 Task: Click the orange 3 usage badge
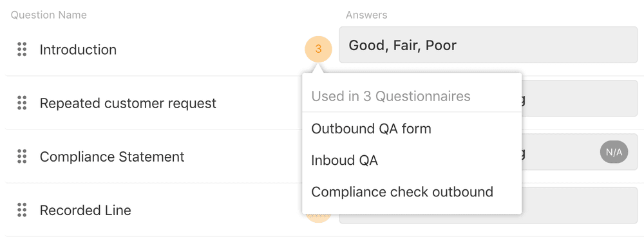click(x=318, y=50)
